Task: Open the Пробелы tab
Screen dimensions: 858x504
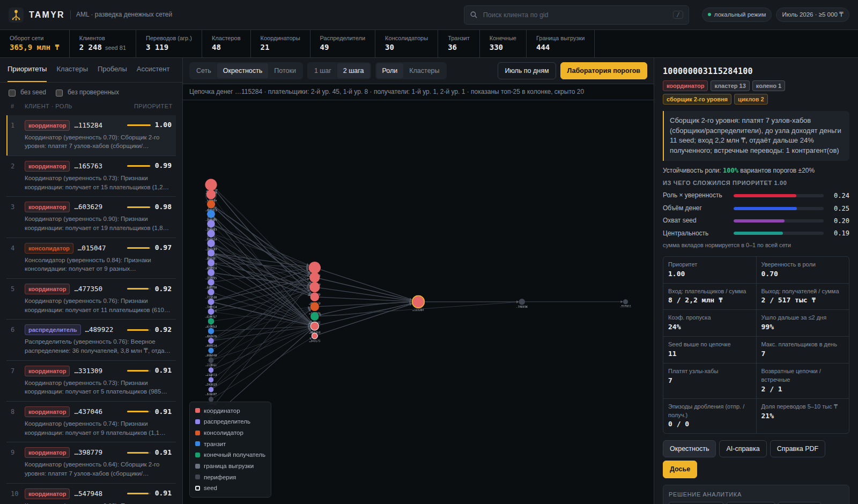Action: (112, 69)
